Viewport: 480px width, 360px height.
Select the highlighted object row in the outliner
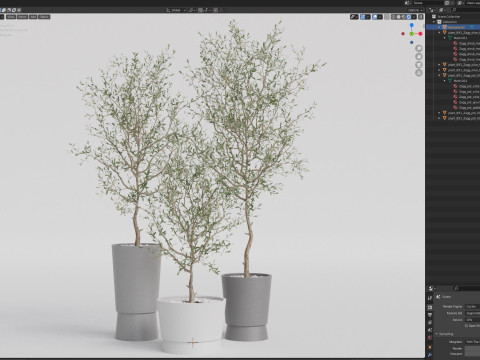tap(453, 27)
